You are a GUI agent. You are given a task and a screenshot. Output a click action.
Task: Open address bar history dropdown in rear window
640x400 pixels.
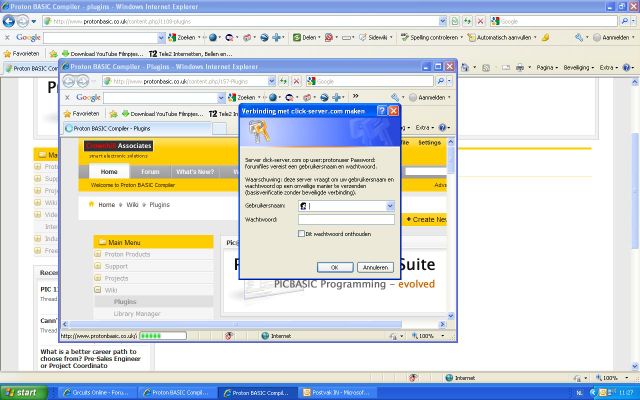443,21
